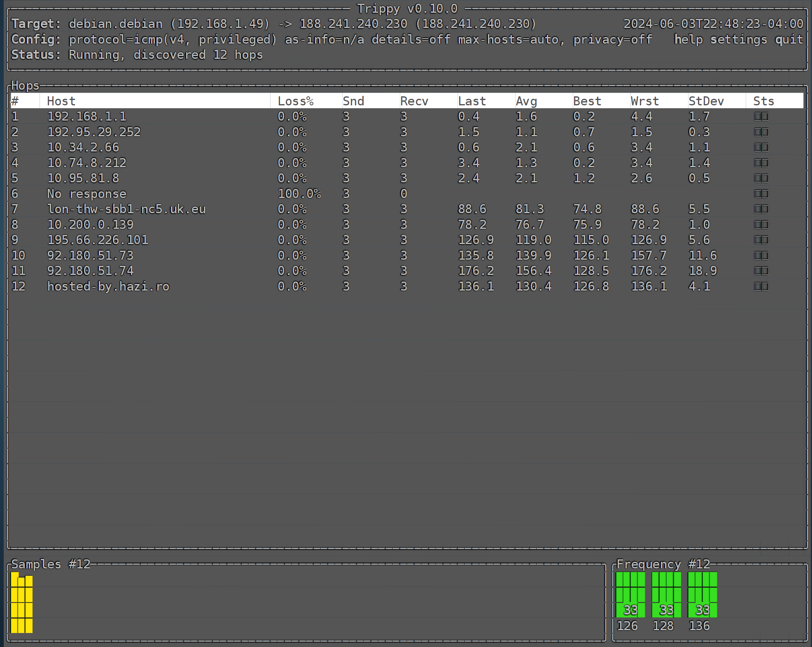812x647 pixels.
Task: Click the StDev column header
Action: [x=706, y=101]
